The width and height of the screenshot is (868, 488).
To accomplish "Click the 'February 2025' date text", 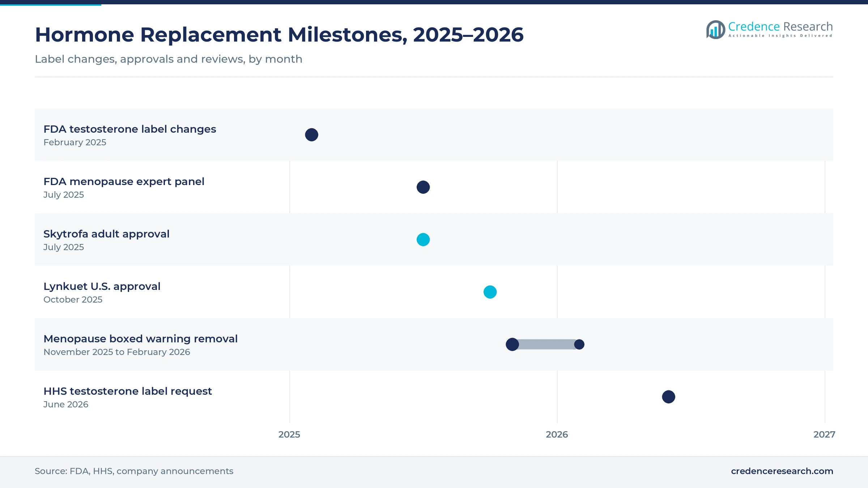I will [x=75, y=142].
